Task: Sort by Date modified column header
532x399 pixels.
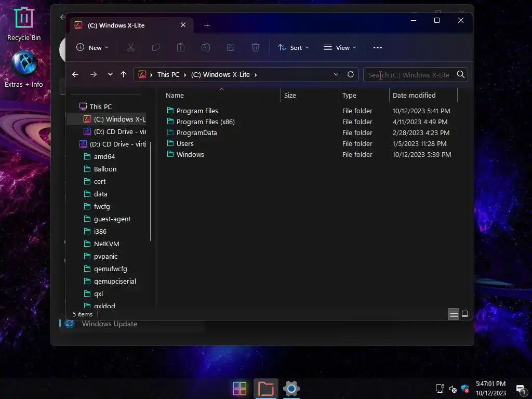Action: click(414, 96)
